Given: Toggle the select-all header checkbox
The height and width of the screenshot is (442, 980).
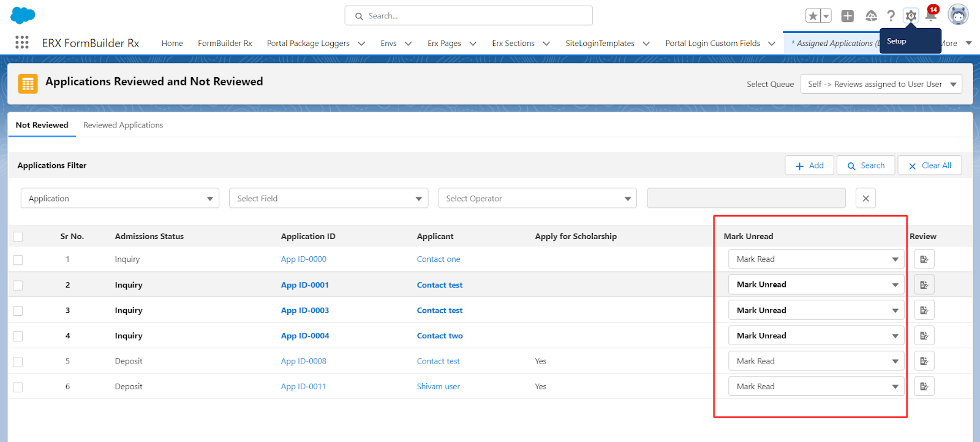Looking at the screenshot, I should pyautogui.click(x=18, y=237).
